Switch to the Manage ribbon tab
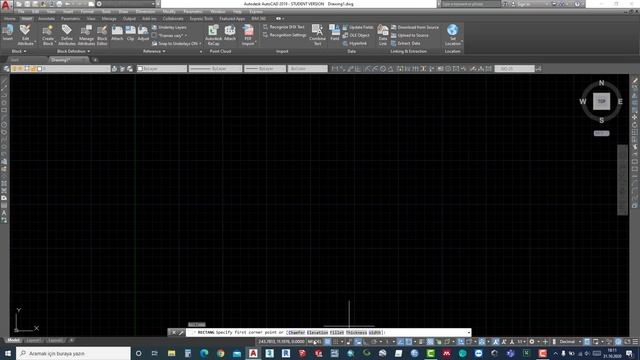Image resolution: width=640 pixels, height=360 pixels. coord(109,19)
